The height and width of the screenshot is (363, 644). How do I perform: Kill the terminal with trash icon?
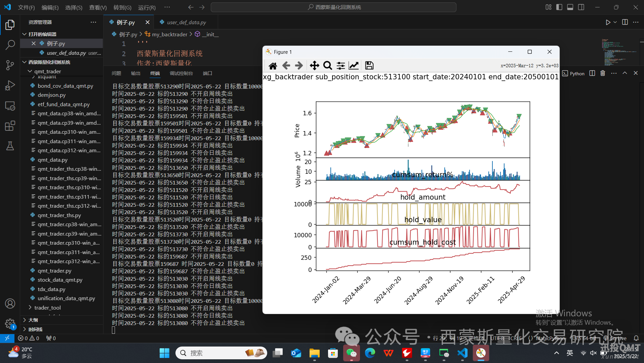(x=603, y=73)
